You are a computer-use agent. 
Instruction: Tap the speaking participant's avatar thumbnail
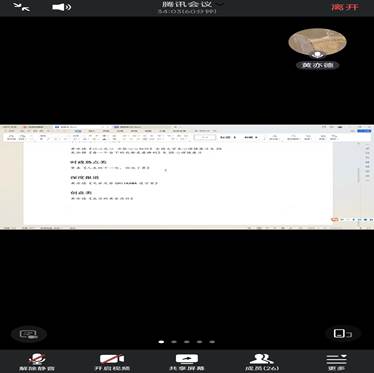[x=317, y=43]
